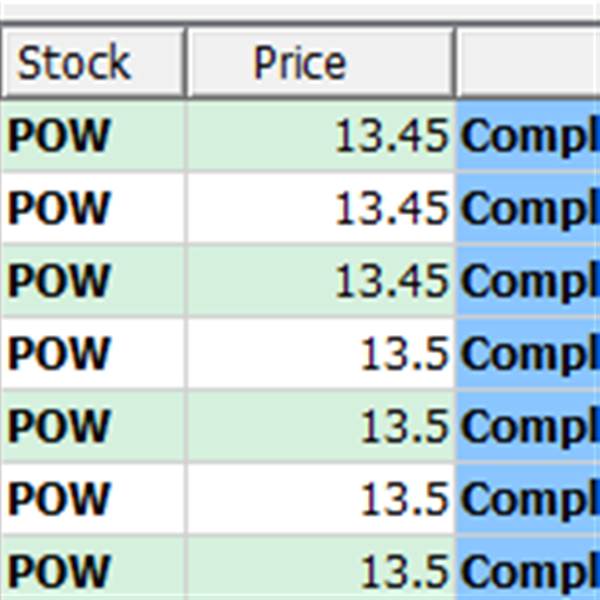Select the first 13.5 price cell in the table
Image resolution: width=600 pixels, height=600 pixels.
(321, 353)
